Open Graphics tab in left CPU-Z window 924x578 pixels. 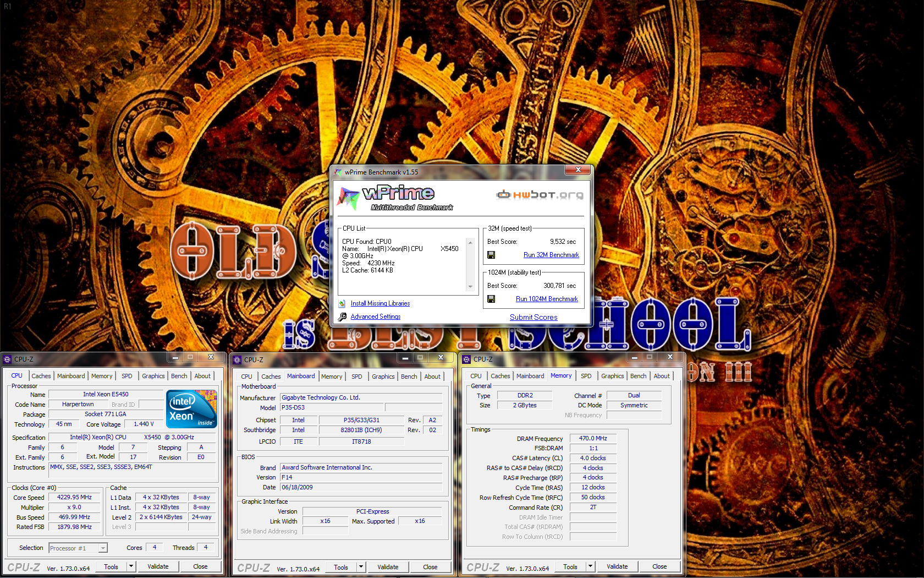pos(153,376)
